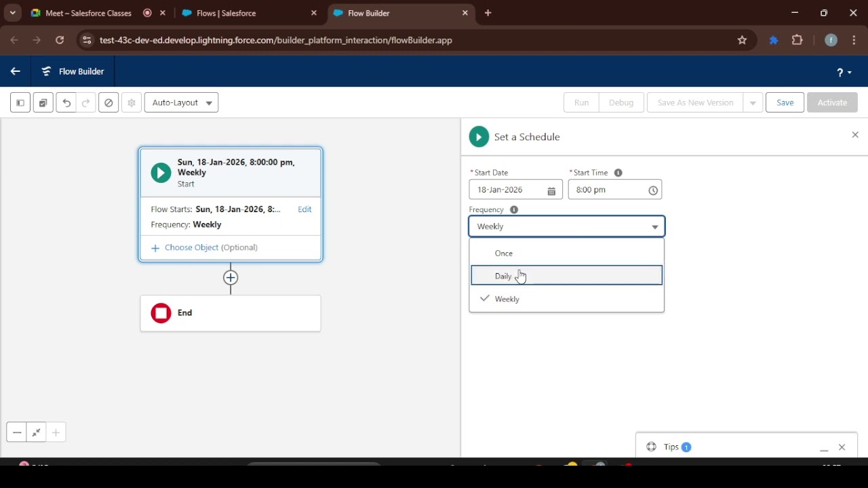
Task: Click the browser address bar URL
Action: click(x=276, y=41)
